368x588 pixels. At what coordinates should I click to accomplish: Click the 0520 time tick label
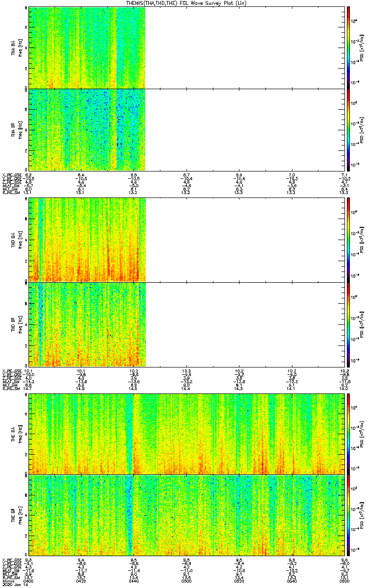pos(239,580)
